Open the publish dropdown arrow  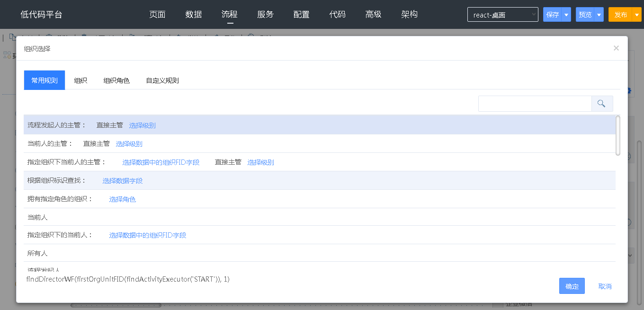tap(637, 15)
